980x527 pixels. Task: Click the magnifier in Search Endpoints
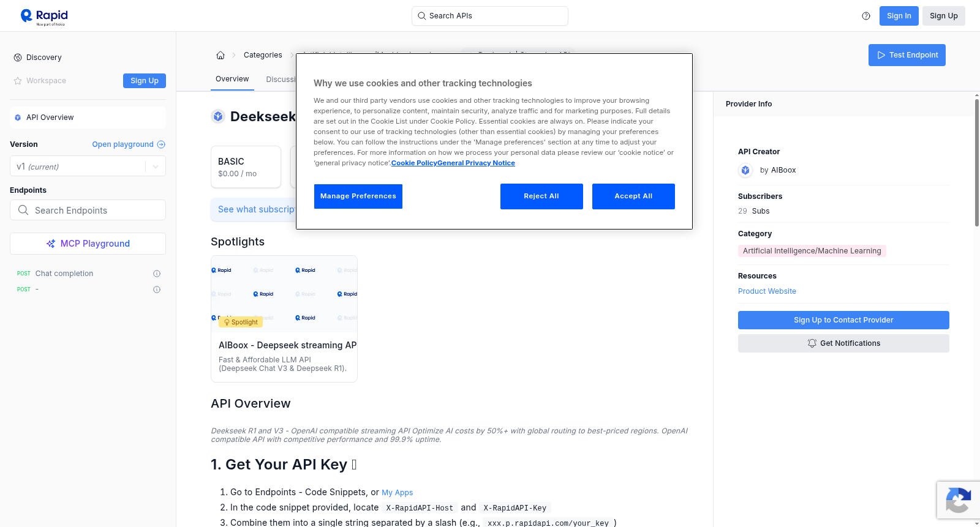[x=23, y=210]
